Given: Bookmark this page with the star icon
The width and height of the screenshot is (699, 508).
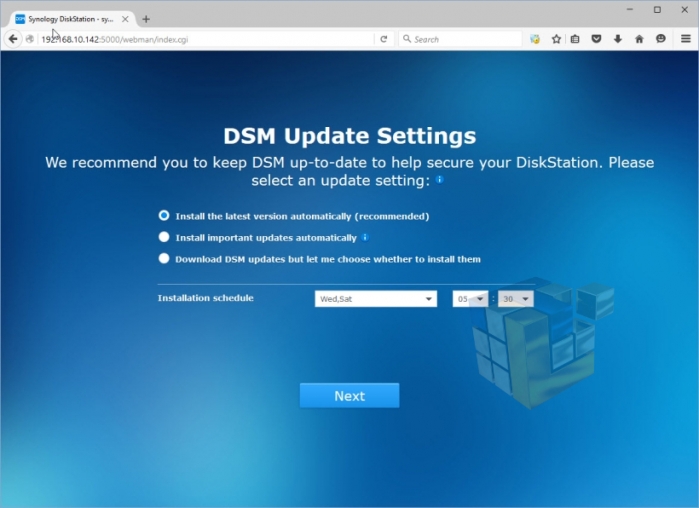Looking at the screenshot, I should tap(556, 39).
